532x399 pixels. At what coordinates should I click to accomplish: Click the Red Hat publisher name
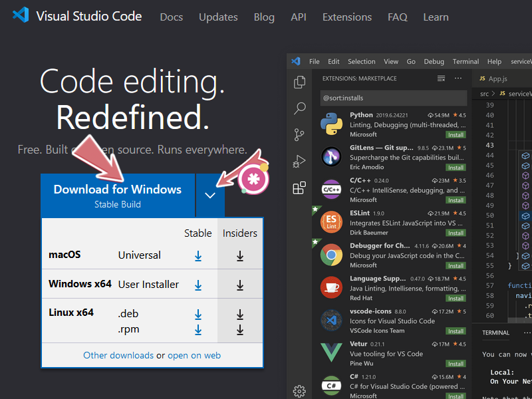coord(361,298)
